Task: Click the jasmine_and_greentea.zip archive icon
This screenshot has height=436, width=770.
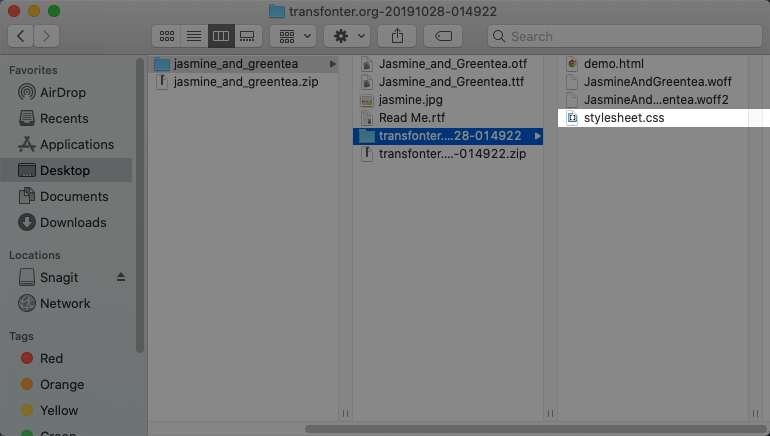Action: pos(162,82)
